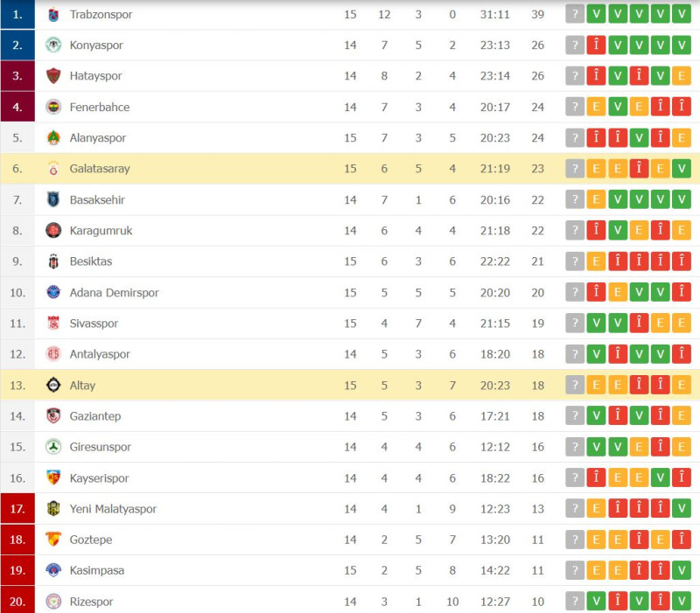
Task: Click Trabzonspor's gray upcoming match question box
Action: coord(575,14)
